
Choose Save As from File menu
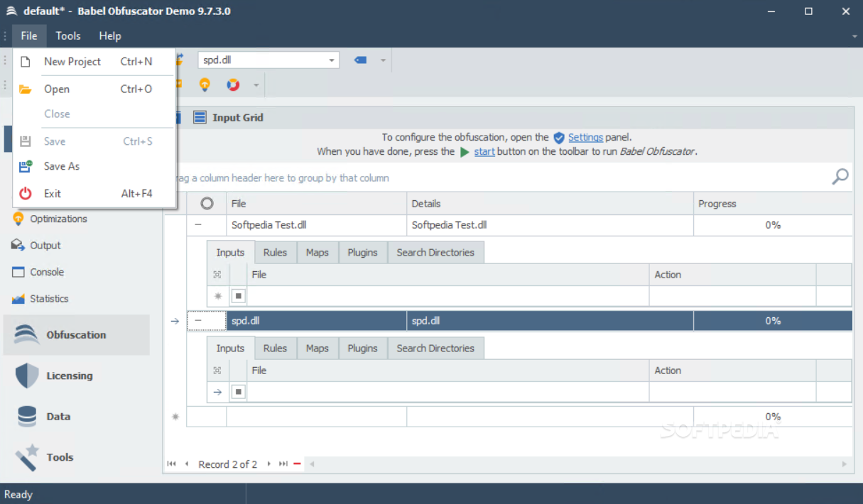94,166
